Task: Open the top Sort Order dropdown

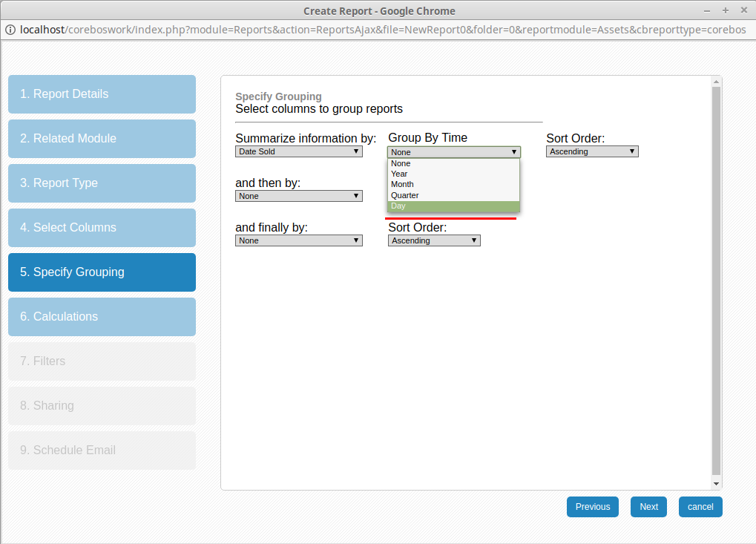Action: [591, 151]
